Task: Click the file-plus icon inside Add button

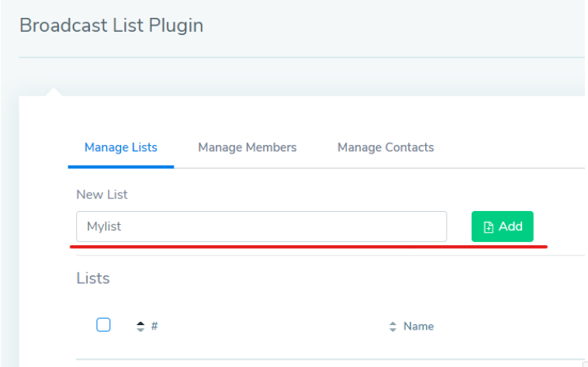Action: coord(488,227)
